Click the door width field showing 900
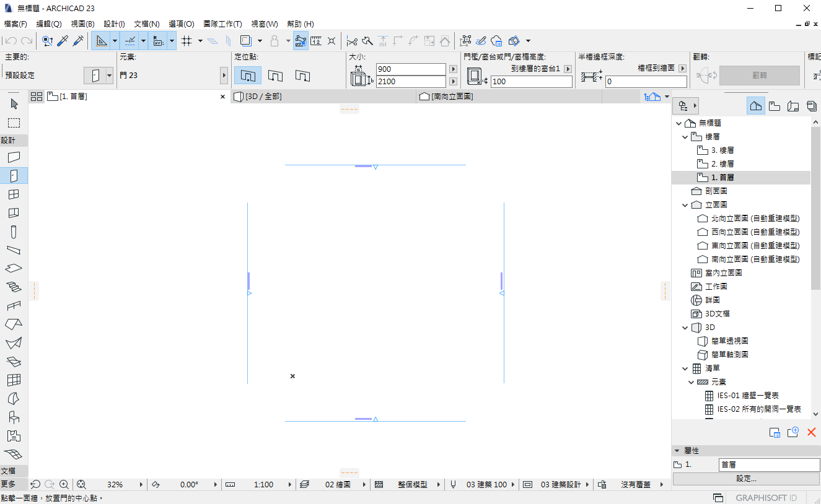 point(410,69)
